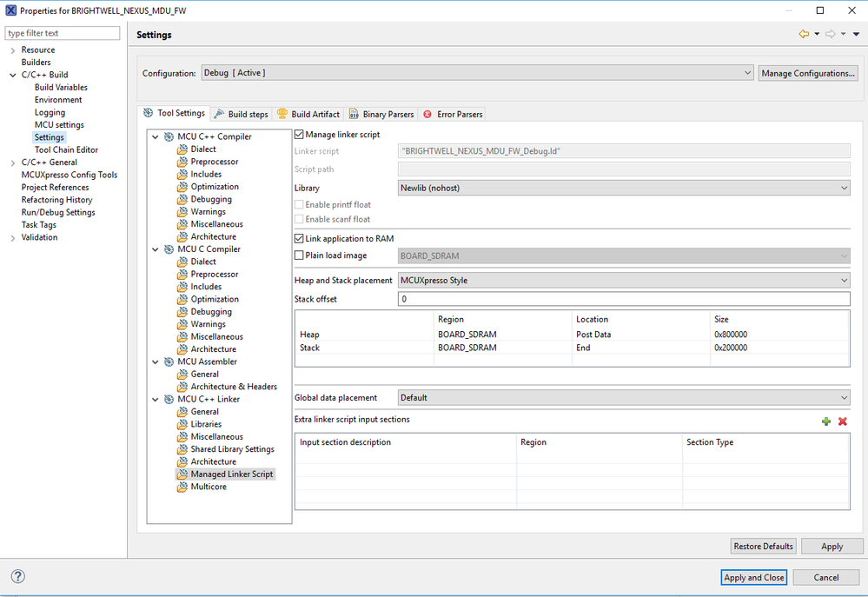868x597 pixels.
Task: Collapse MCU Assembler tree node
Action: click(x=156, y=362)
